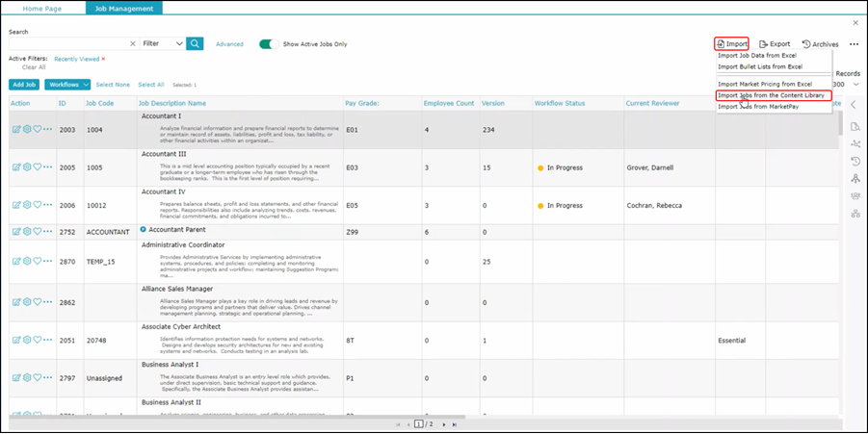Click edit icon for Accountant I row
Viewport: 868px width, 434px height.
tap(16, 129)
